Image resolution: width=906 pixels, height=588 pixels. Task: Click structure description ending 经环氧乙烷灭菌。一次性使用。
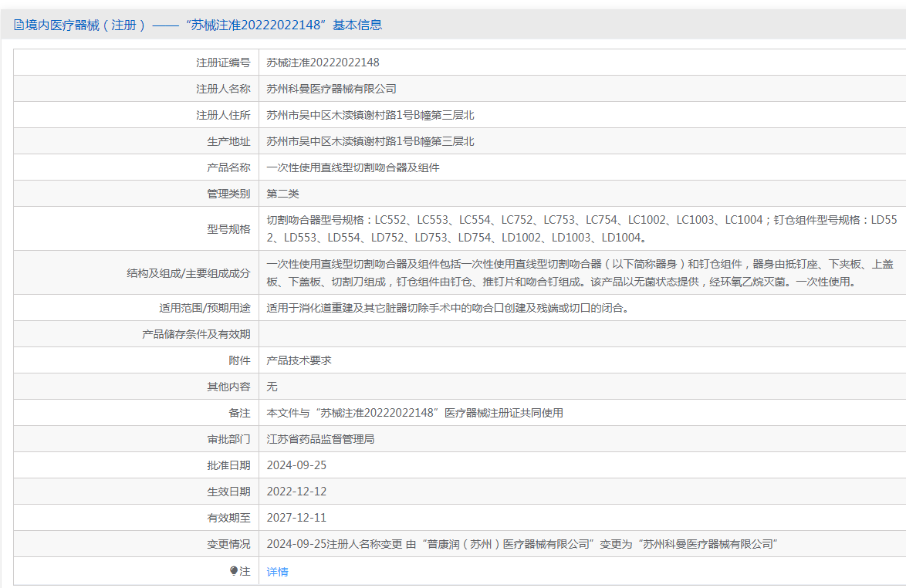(x=580, y=273)
